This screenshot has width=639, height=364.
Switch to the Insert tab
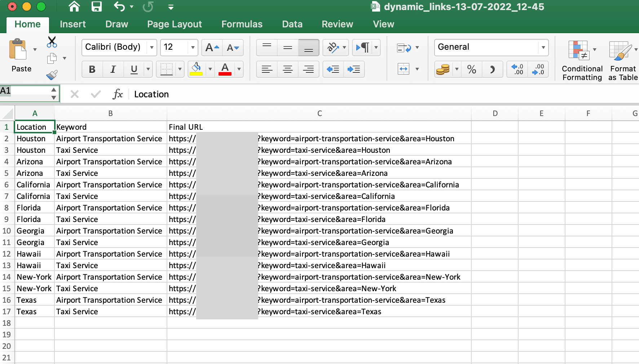(x=73, y=24)
